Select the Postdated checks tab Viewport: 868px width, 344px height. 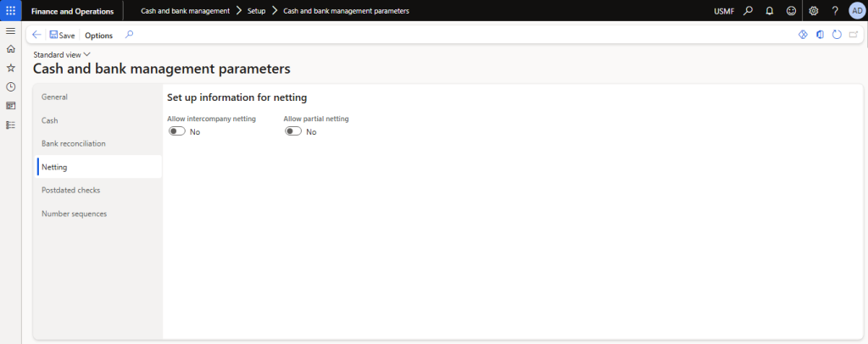pos(71,190)
